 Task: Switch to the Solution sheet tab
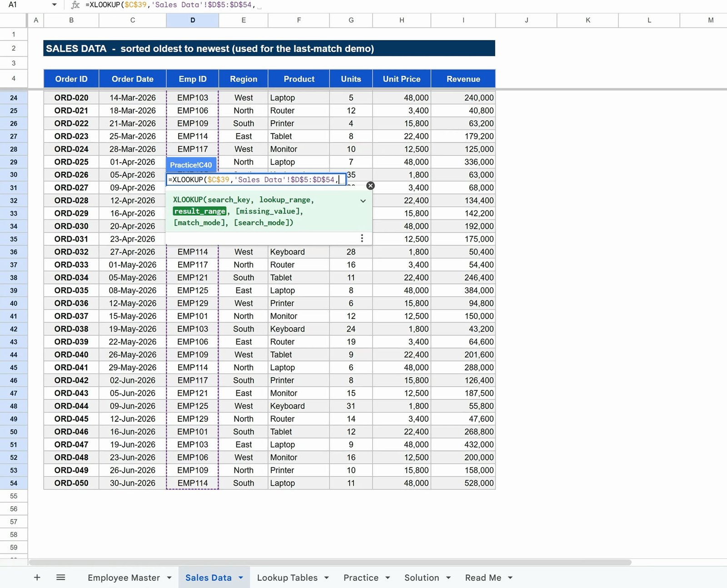(x=422, y=578)
